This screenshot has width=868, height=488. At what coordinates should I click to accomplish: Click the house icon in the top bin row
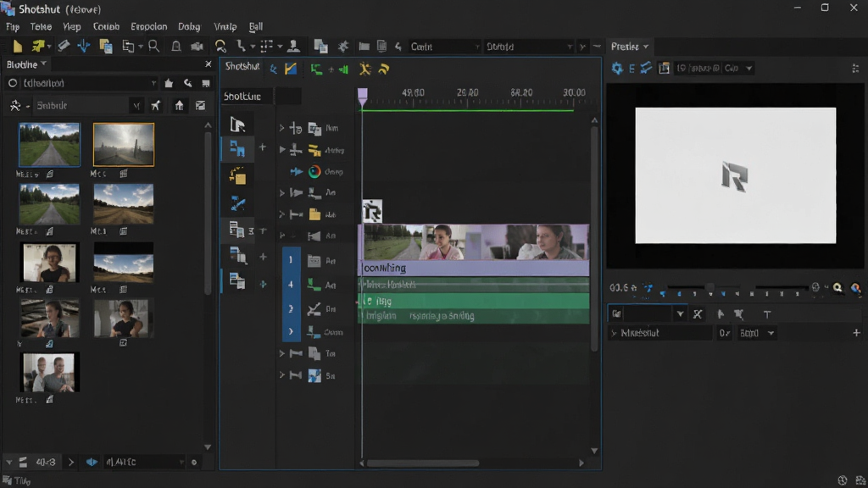coord(169,83)
